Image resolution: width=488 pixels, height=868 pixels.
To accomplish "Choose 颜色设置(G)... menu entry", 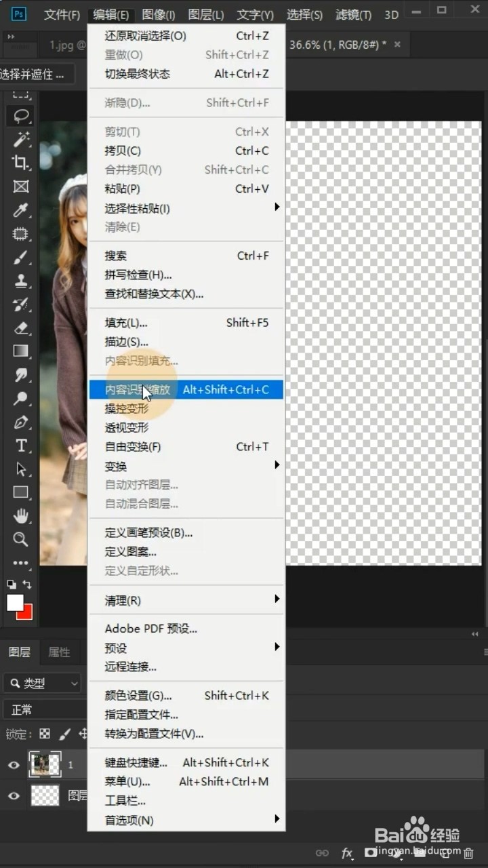I will tap(186, 695).
